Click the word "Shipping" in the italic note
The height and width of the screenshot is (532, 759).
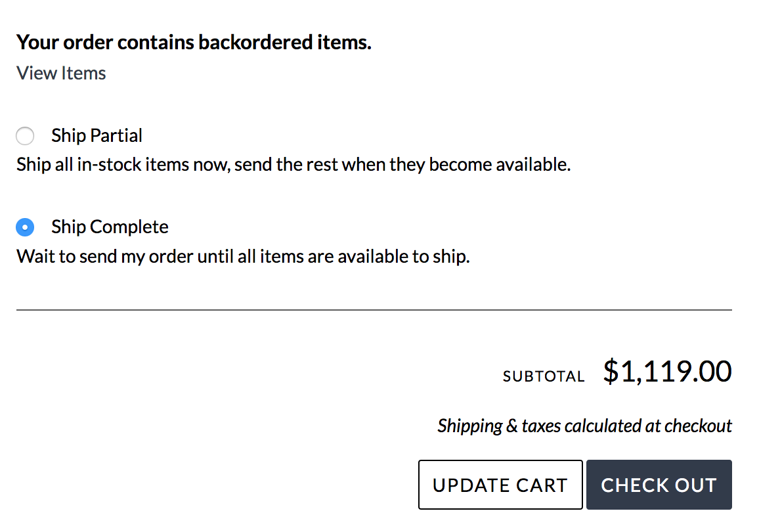pyautogui.click(x=469, y=426)
